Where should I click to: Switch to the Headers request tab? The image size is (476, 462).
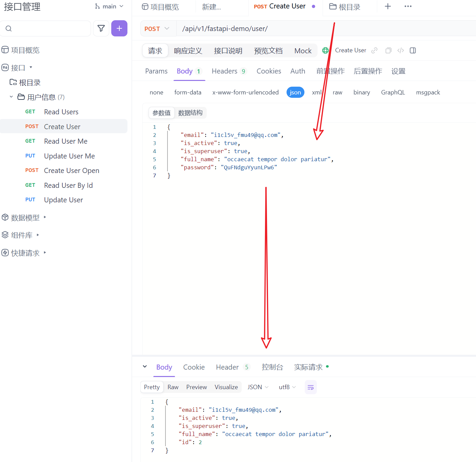pyautogui.click(x=225, y=71)
